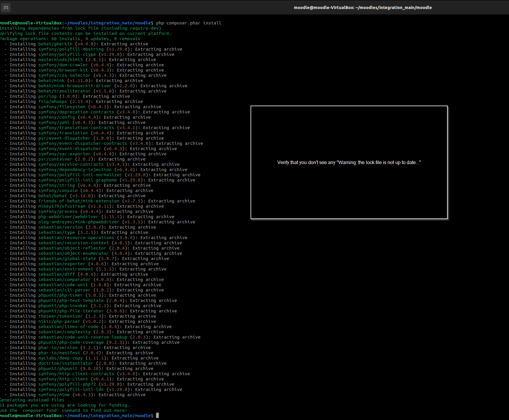The image size is (509, 420).
Task: Click the phpunit/php-text-template package name
Action: pyautogui.click(x=71, y=300)
